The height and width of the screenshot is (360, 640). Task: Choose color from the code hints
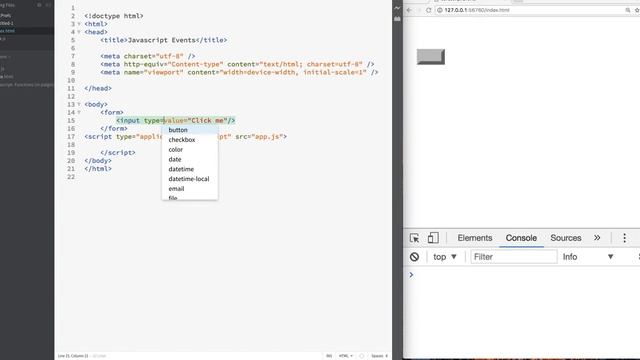pos(190,149)
